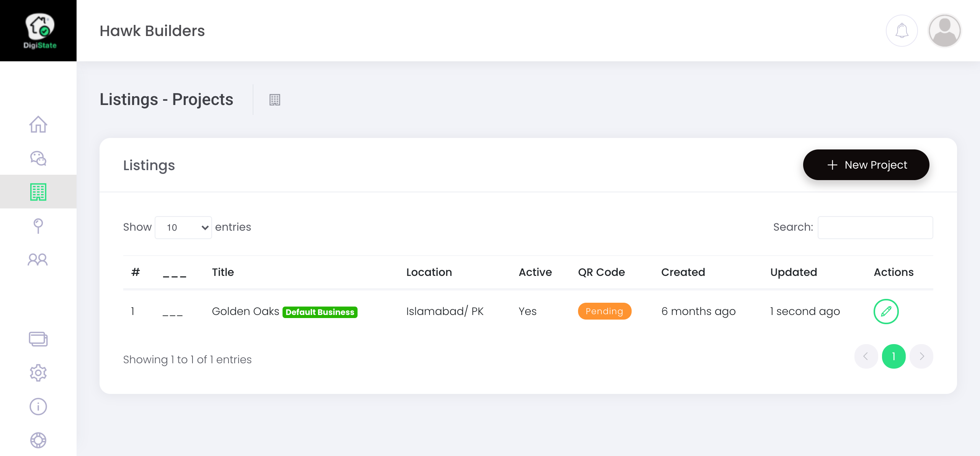The height and width of the screenshot is (456, 980).
Task: Click the New Project button
Action: (866, 165)
